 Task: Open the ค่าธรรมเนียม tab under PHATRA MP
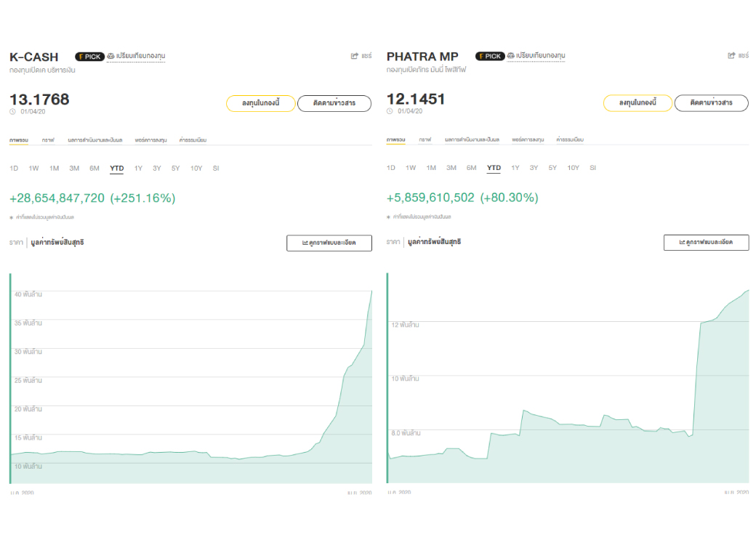(570, 140)
